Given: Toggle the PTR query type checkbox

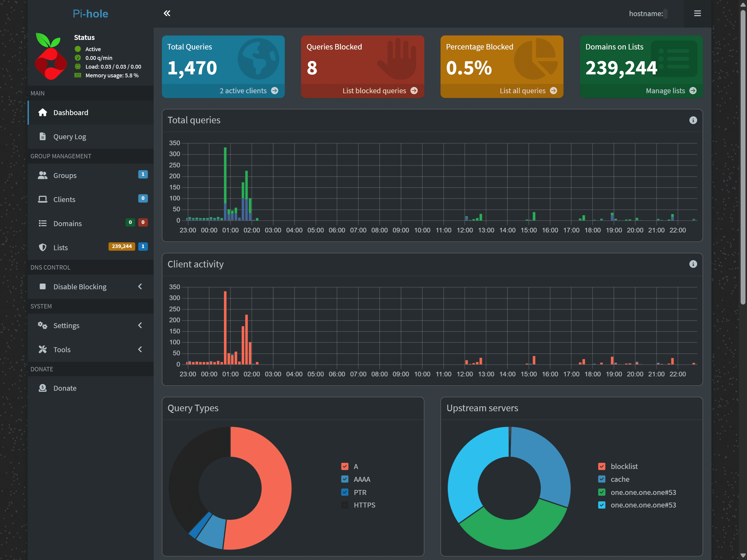Looking at the screenshot, I should coord(345,492).
